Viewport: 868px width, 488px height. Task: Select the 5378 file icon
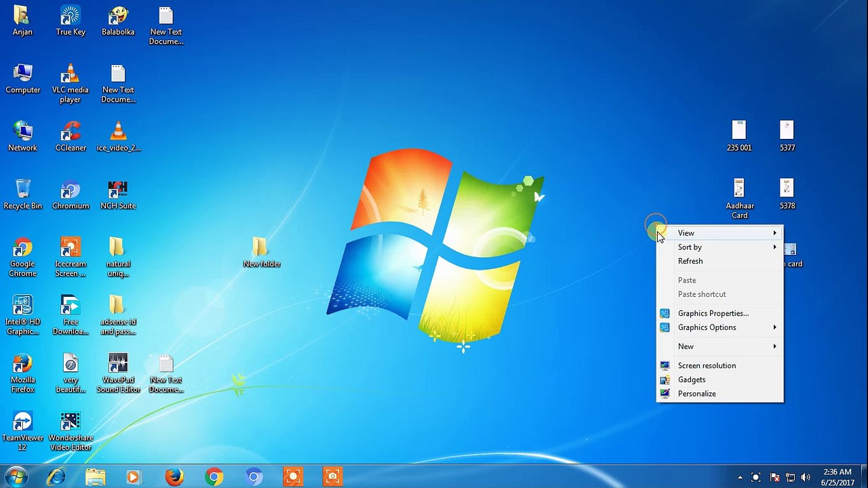(787, 195)
